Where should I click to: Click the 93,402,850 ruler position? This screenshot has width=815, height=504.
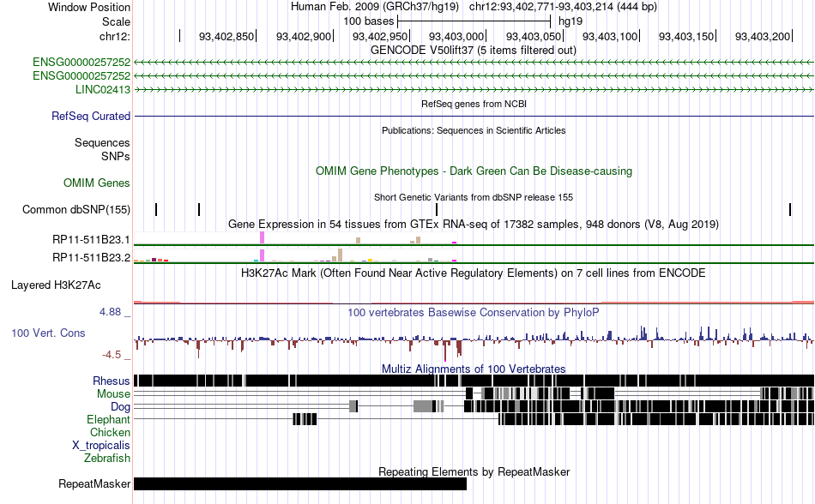(x=226, y=36)
